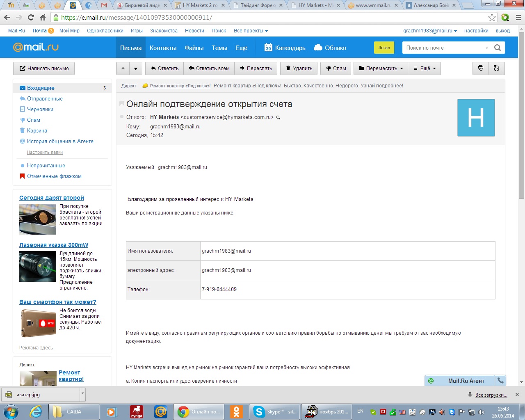Mark message as Спам button
This screenshot has height=420, width=525.
click(x=336, y=68)
